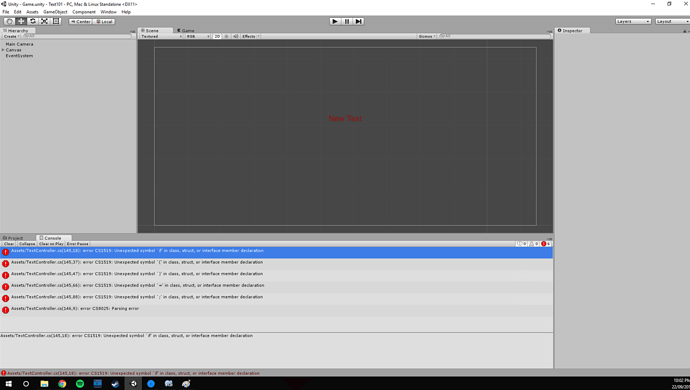The height and width of the screenshot is (390, 690).
Task: Expand the Canvas object in Hierarchy
Action: [3, 50]
